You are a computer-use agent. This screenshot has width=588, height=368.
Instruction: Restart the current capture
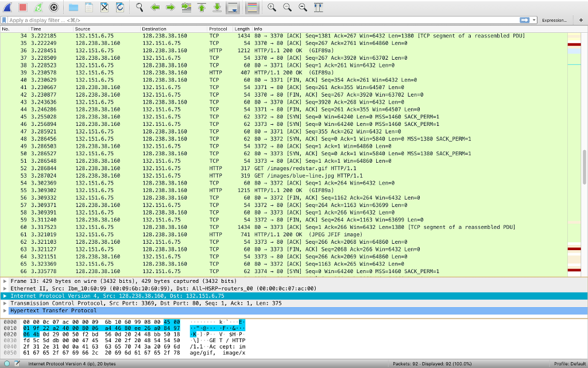click(38, 7)
